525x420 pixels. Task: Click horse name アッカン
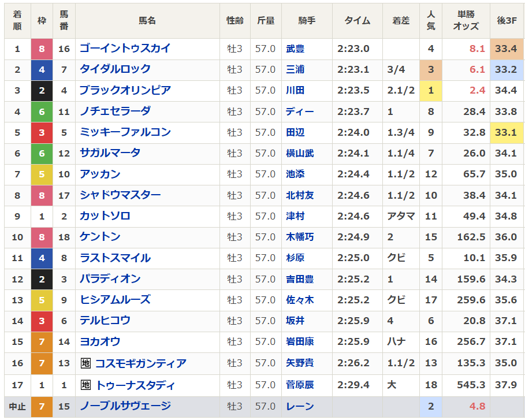(x=100, y=174)
